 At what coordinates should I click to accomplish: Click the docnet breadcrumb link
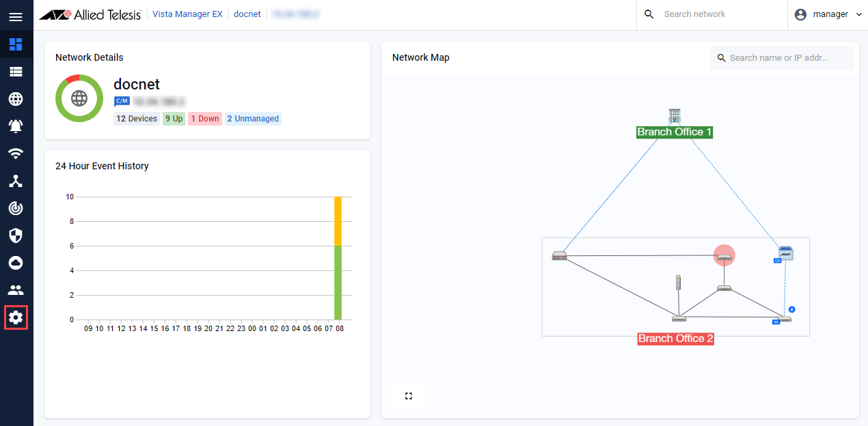[x=247, y=14]
